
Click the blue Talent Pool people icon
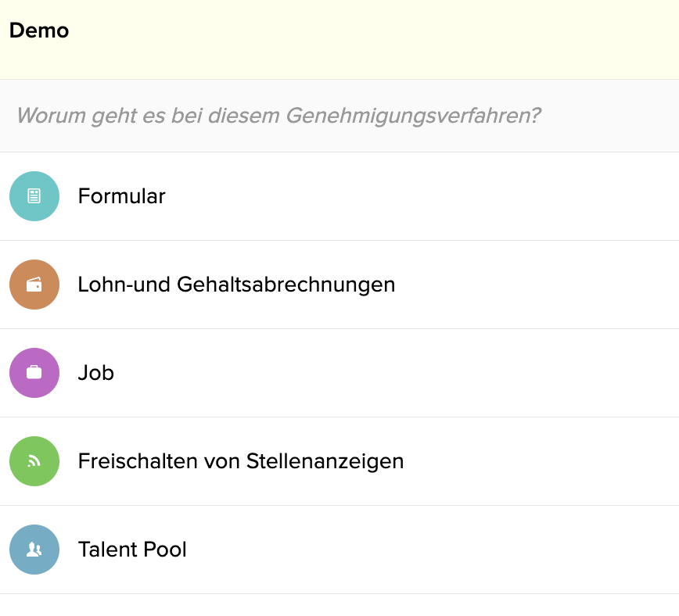click(34, 550)
